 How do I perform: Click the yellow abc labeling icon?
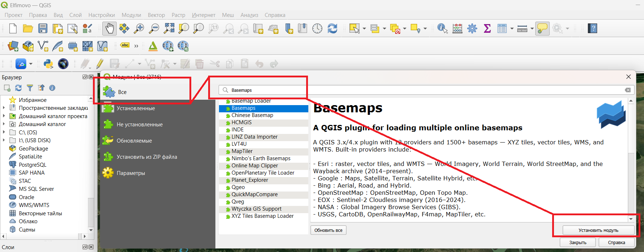pyautogui.click(x=125, y=45)
